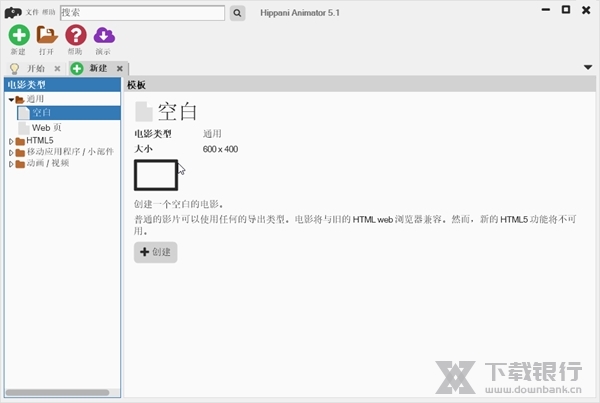Screen dimensions: 600x403
Task: Click the green 新建 (New) toolbar icon
Action: click(18, 35)
